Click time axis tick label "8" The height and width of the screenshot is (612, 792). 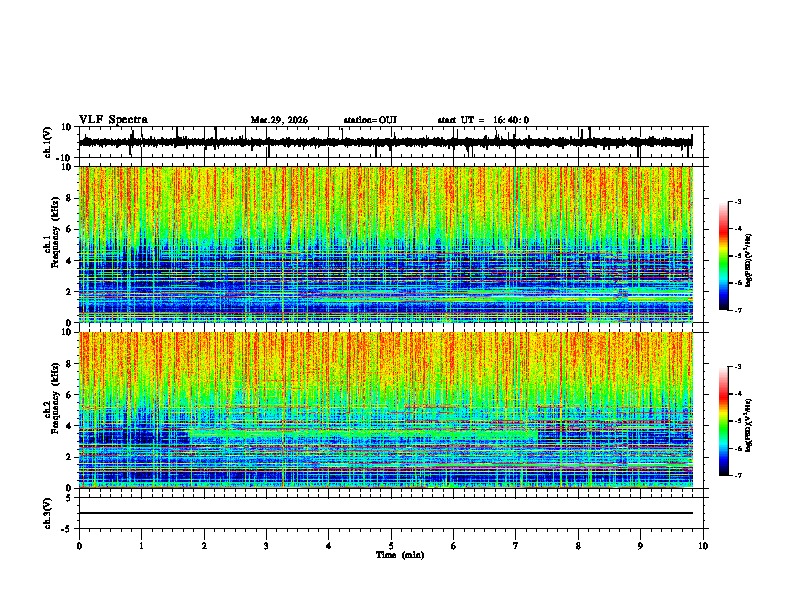pyautogui.click(x=578, y=546)
